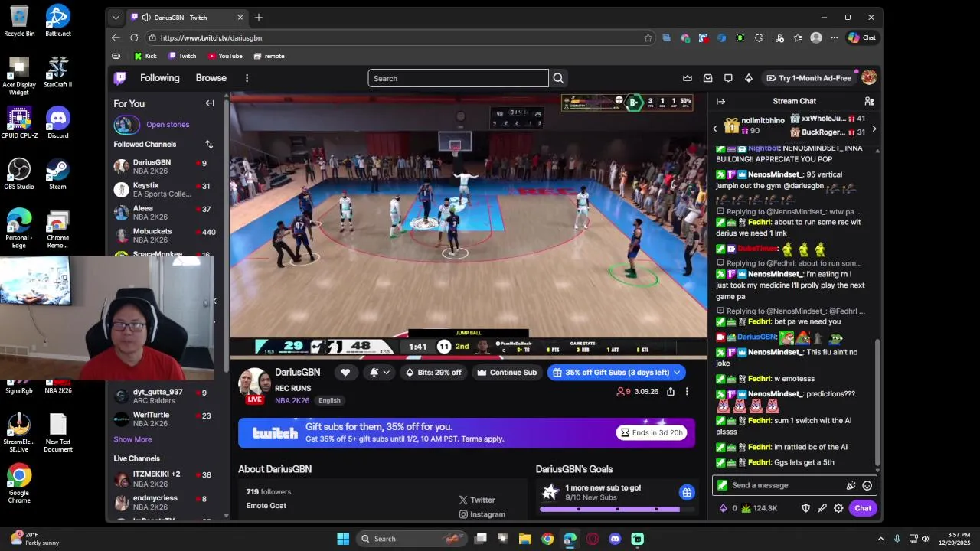
Task: Open Discord from the taskbar
Action: pos(615,539)
